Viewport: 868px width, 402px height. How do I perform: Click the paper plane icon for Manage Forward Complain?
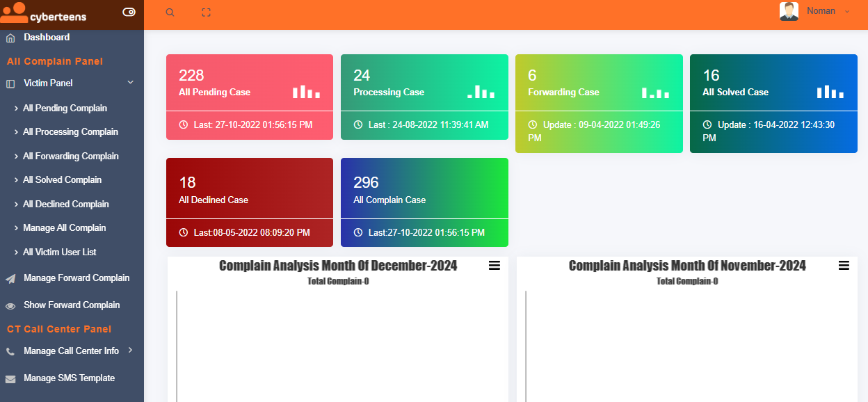[x=10, y=279]
